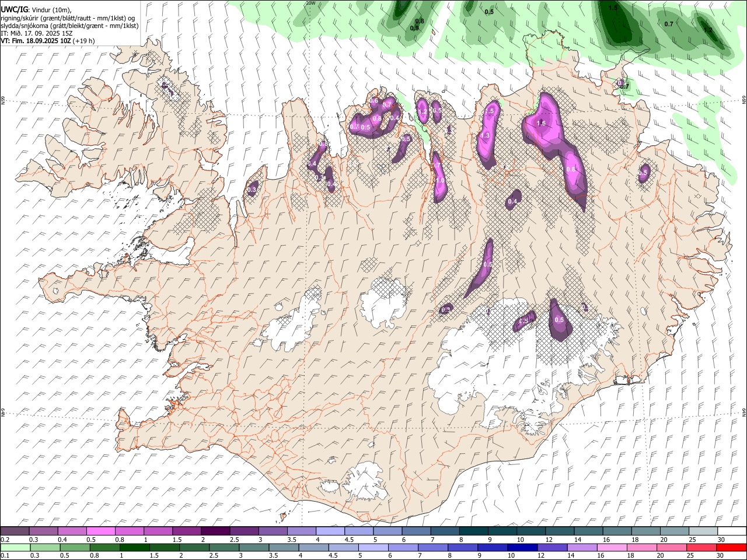Image resolution: width=747 pixels, height=560 pixels.
Task: Select pale green lower legend swatch at 0.1
Action: pyautogui.click(x=16, y=547)
